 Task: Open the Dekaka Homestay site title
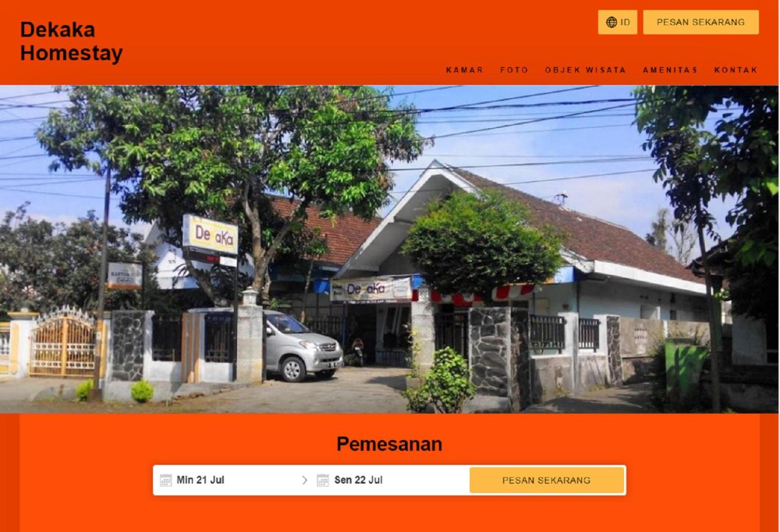click(71, 41)
